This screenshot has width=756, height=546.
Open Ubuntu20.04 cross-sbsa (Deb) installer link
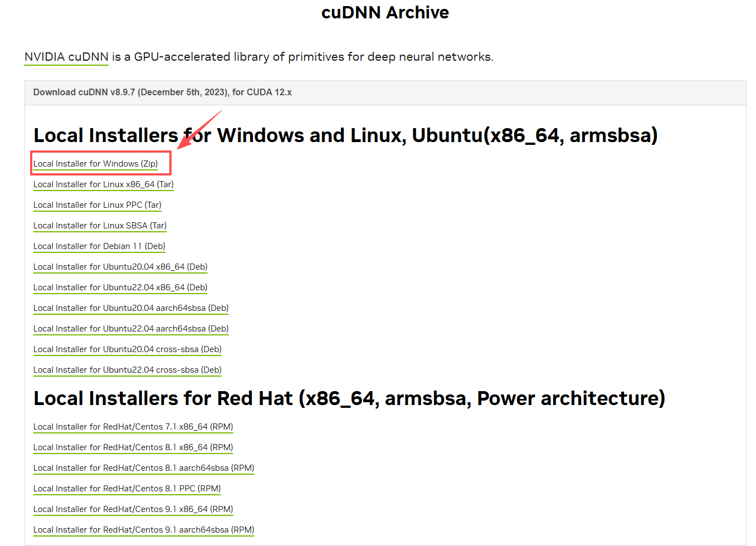click(127, 349)
